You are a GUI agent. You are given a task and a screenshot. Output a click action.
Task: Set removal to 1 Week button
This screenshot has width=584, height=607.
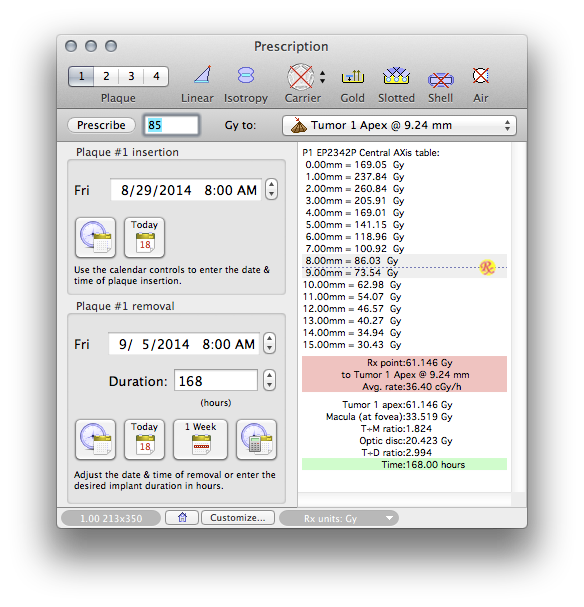coord(200,439)
